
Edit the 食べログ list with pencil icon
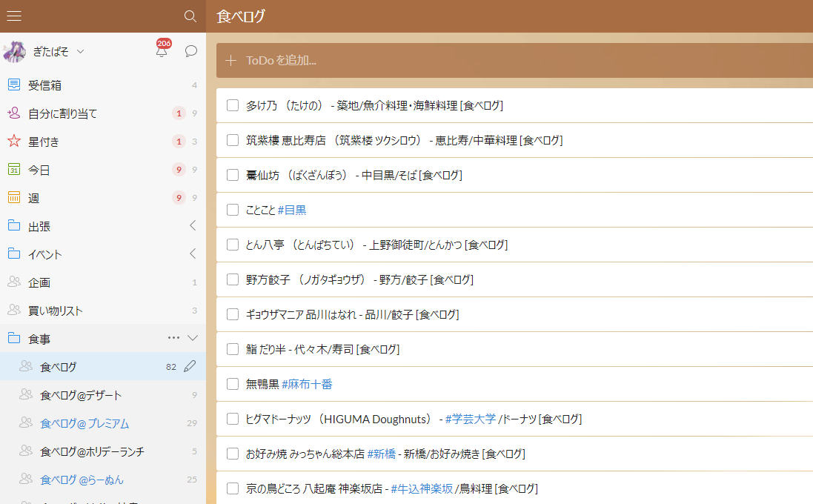pos(190,366)
